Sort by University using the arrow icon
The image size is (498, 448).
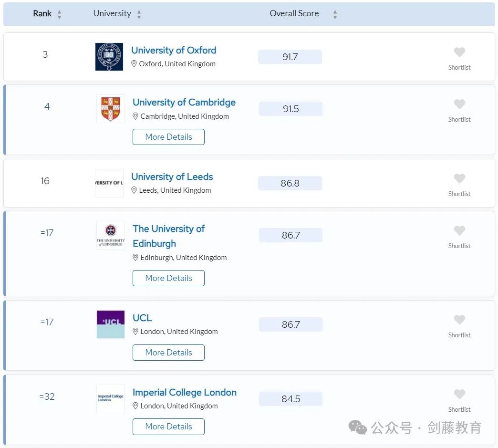click(x=139, y=14)
